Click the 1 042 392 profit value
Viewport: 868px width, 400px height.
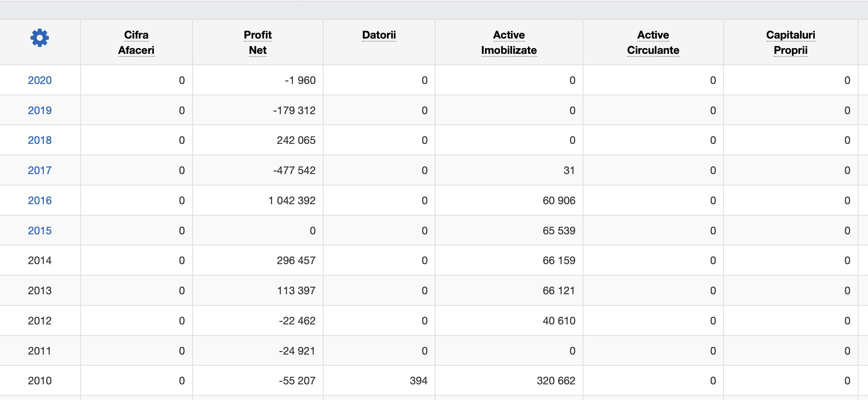click(x=292, y=200)
